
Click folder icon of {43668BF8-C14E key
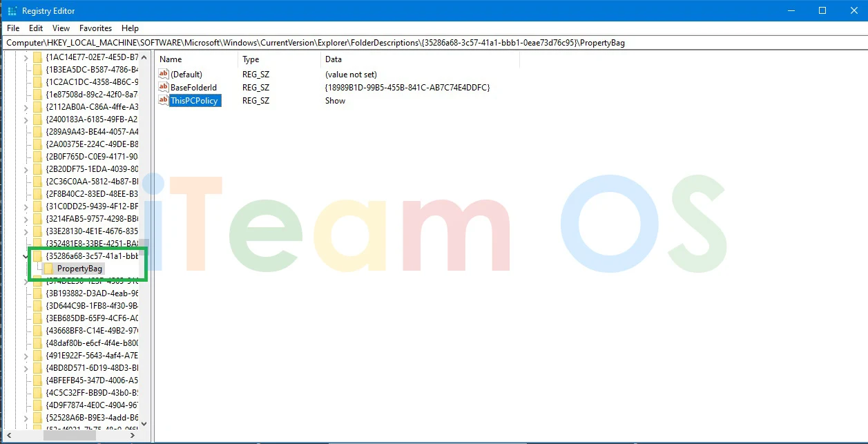coord(38,330)
